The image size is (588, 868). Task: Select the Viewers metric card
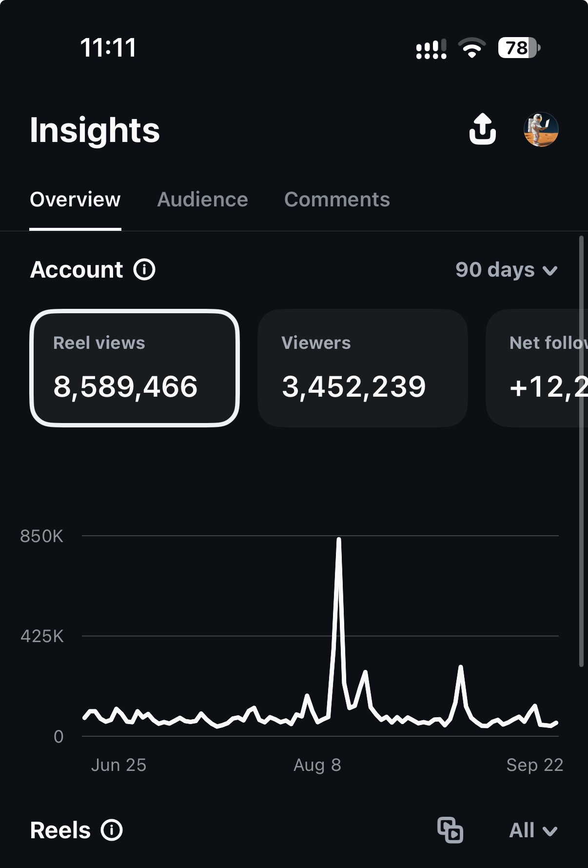[x=363, y=368]
